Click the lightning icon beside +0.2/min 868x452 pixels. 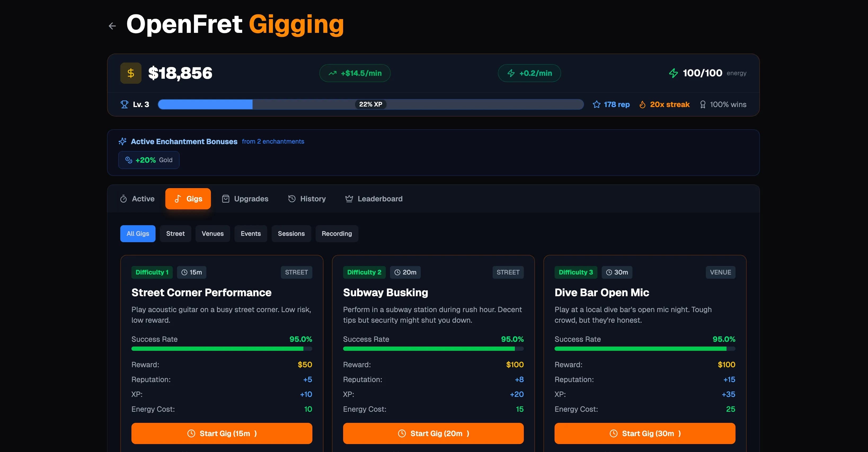511,73
